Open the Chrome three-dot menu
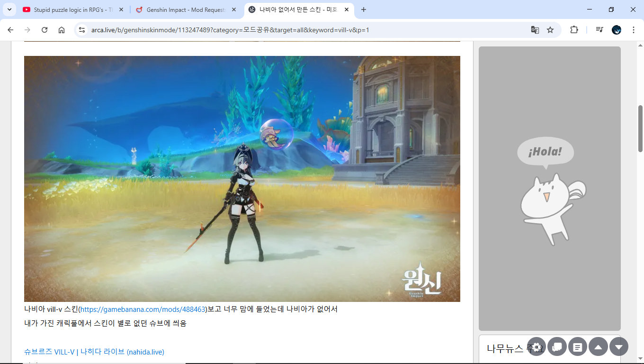644x364 pixels. click(634, 30)
